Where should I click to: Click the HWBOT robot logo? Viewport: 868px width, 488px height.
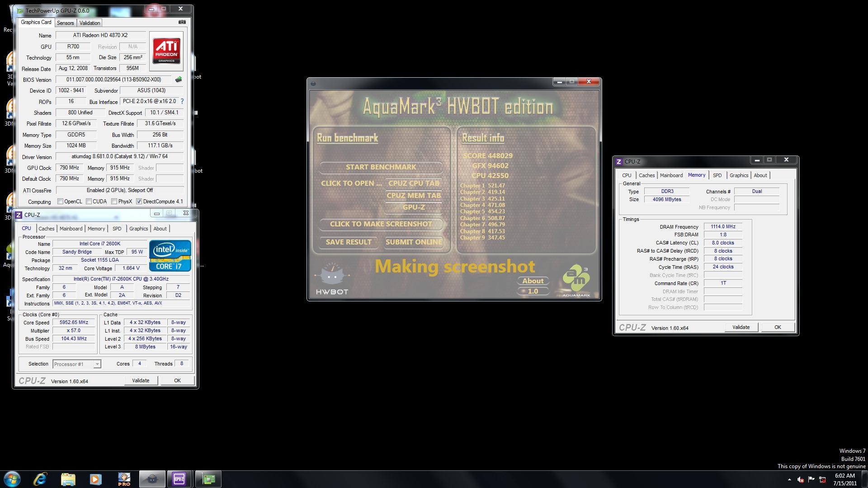tap(332, 279)
